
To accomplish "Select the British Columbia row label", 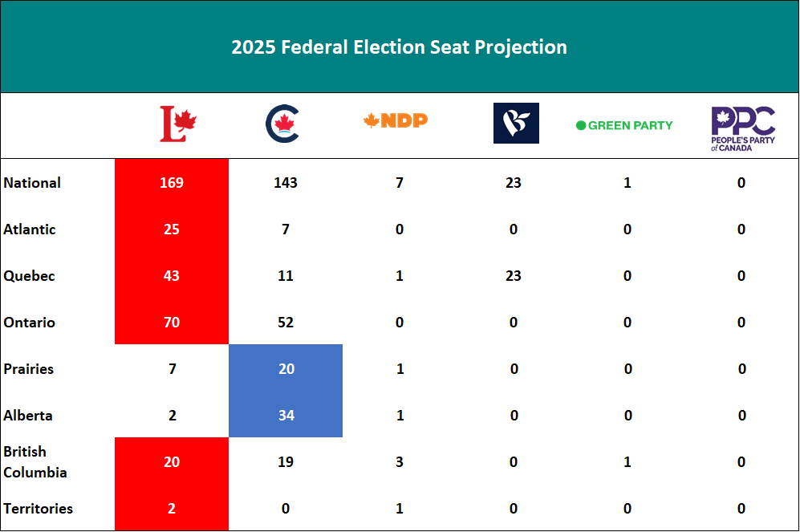I will (x=35, y=462).
